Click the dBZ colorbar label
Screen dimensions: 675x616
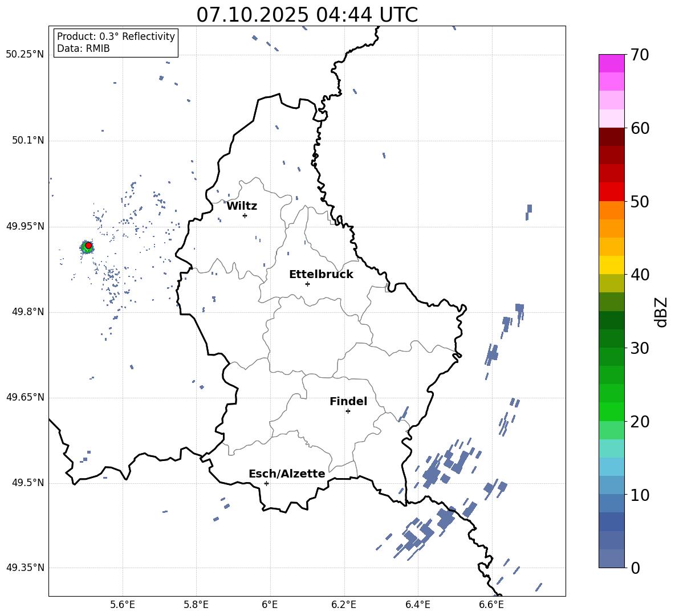pos(662,312)
